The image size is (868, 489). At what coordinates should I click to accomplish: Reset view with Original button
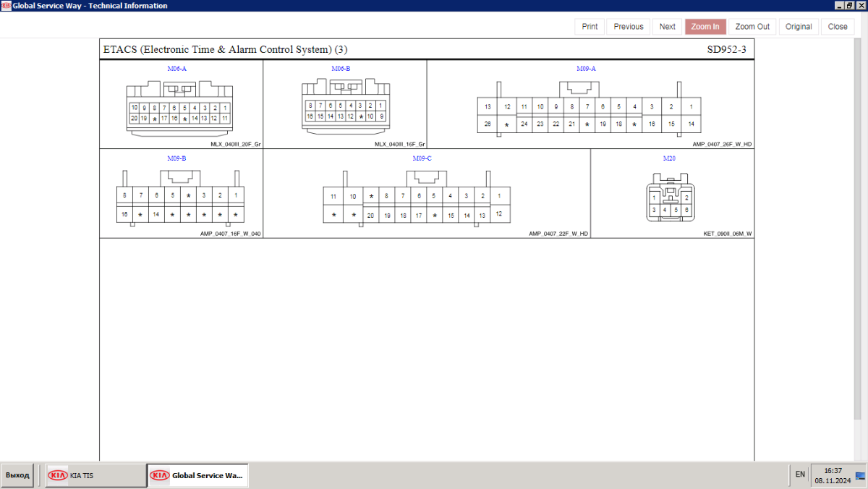tap(799, 27)
